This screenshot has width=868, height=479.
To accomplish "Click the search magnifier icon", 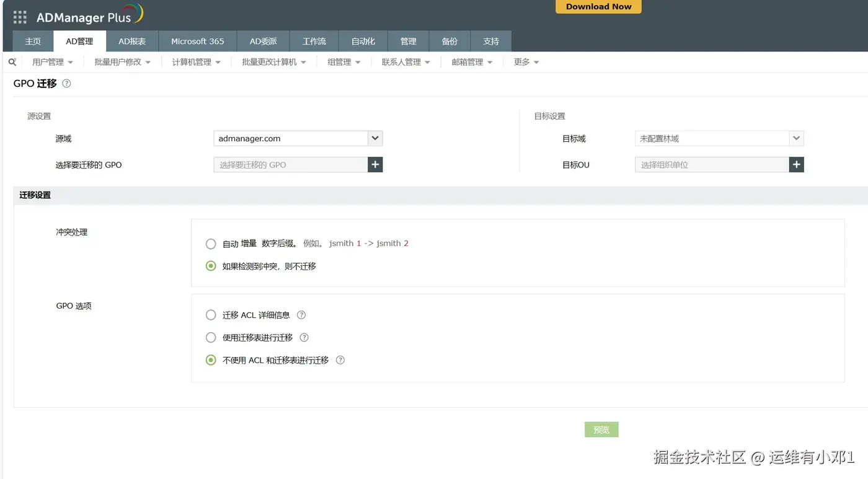I will click(12, 62).
